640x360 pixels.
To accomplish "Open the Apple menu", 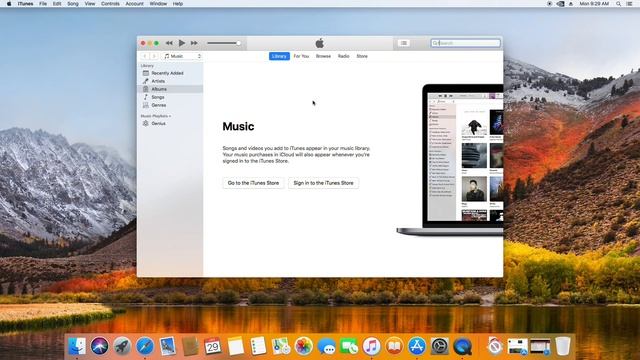I will [x=9, y=4].
